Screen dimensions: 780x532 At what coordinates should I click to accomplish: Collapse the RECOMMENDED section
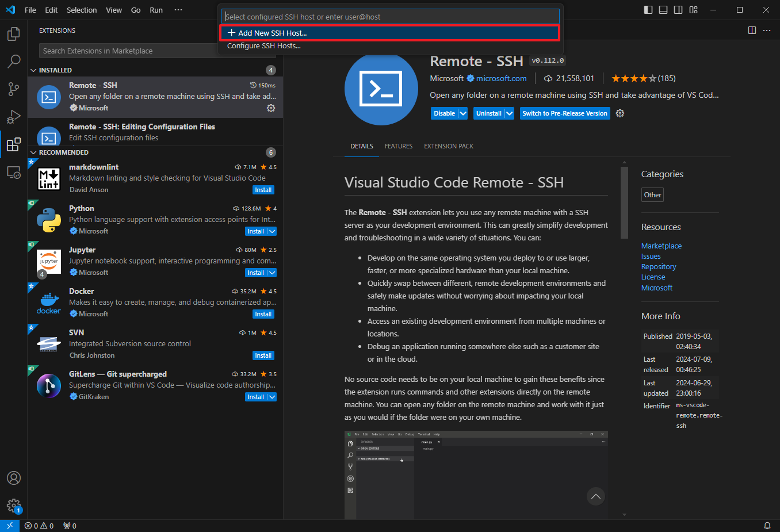[33, 152]
